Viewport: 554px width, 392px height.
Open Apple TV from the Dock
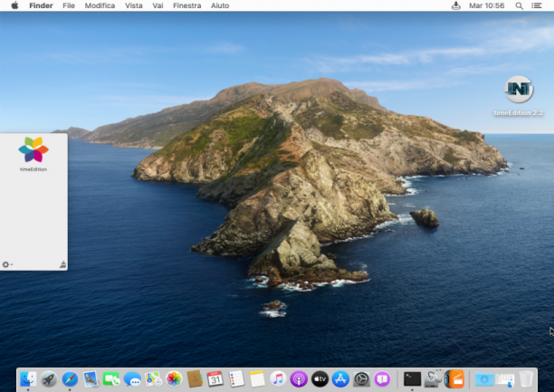320,379
